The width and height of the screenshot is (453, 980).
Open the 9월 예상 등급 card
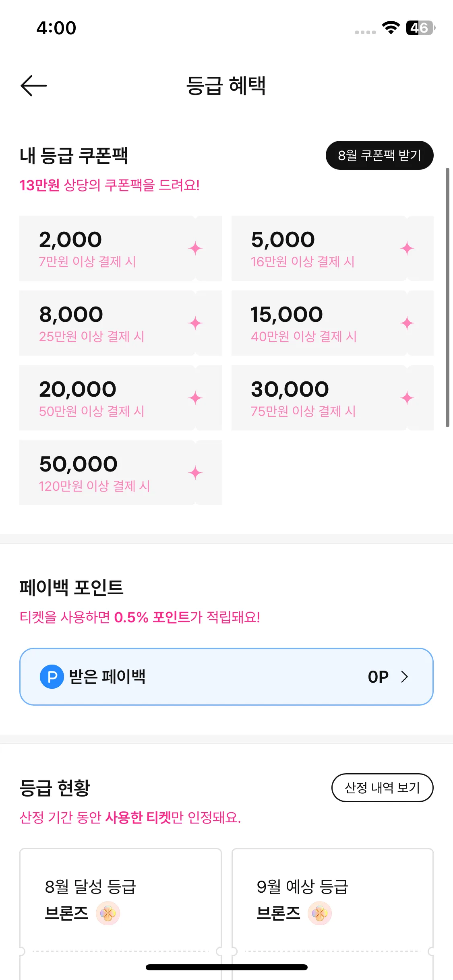point(332,914)
